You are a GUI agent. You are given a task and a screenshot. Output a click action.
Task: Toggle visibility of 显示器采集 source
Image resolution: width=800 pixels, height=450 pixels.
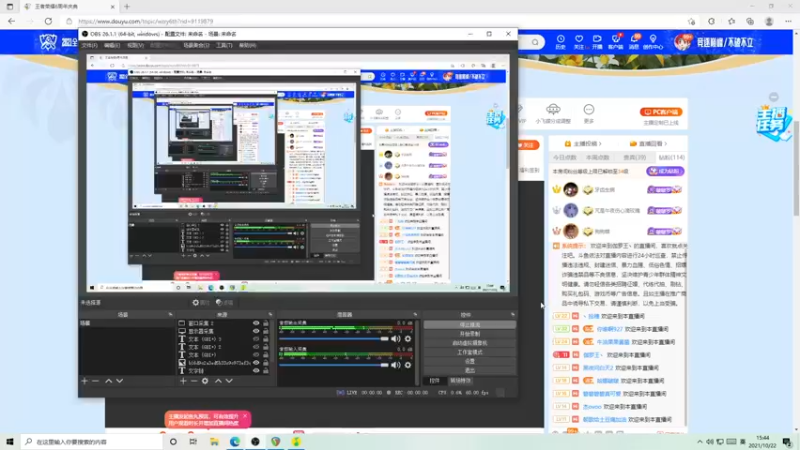click(x=256, y=331)
